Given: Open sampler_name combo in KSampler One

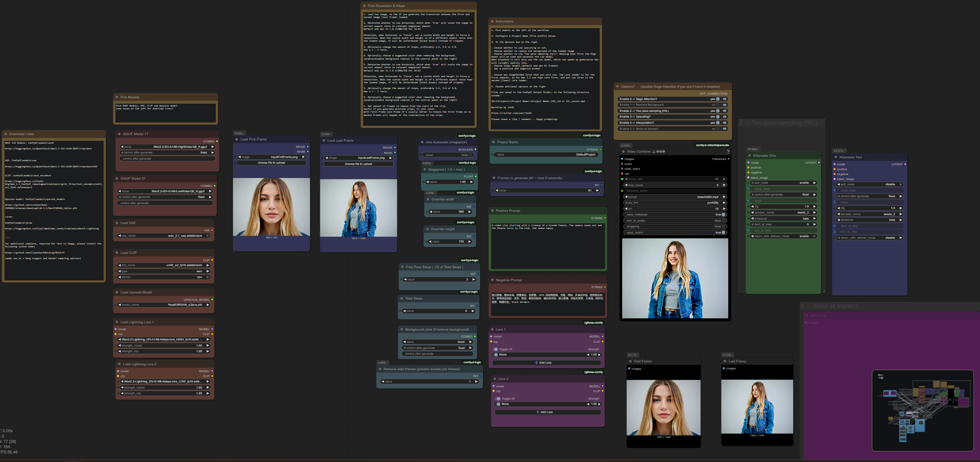Looking at the screenshot, I should [x=783, y=213].
